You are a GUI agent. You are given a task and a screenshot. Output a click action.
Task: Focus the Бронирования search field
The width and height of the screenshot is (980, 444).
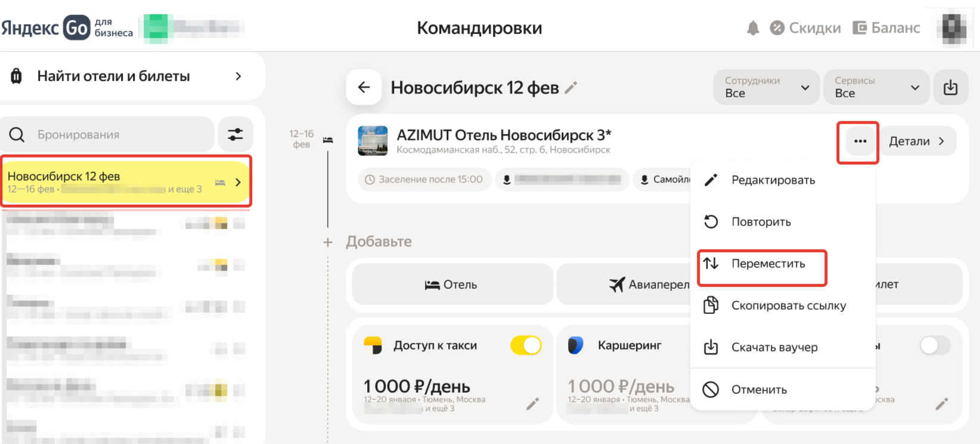pyautogui.click(x=107, y=134)
